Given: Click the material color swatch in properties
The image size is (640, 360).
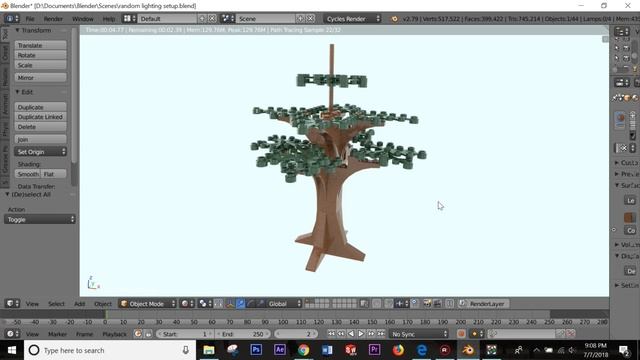Looking at the screenshot, I should click(630, 218).
